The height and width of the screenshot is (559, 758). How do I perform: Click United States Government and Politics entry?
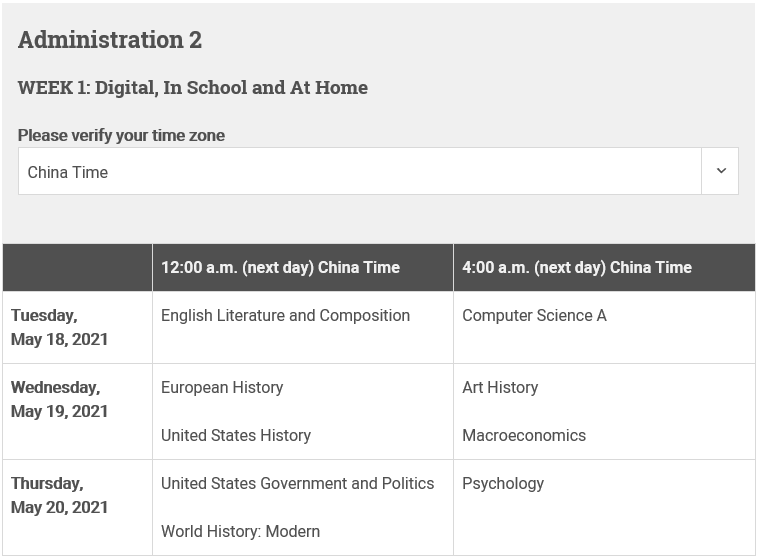click(x=297, y=484)
